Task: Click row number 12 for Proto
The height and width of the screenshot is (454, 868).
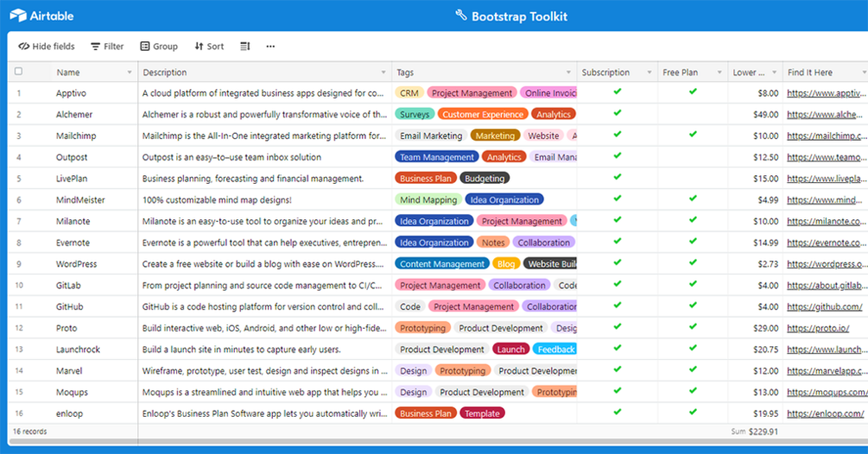Action: click(x=19, y=328)
